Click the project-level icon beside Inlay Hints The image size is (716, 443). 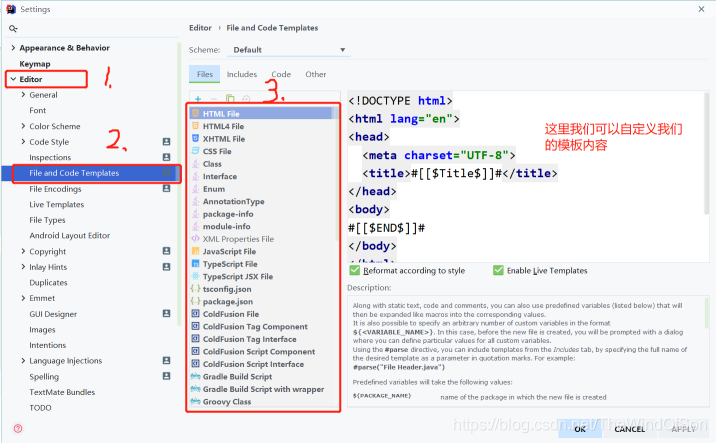tap(167, 266)
